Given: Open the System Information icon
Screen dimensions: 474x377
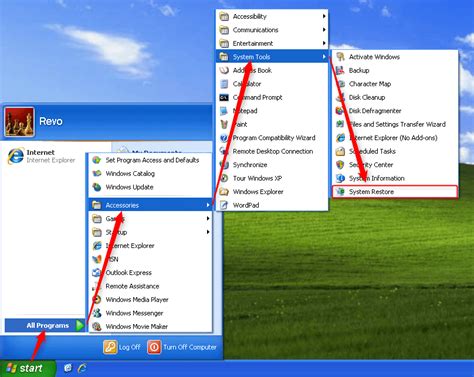Looking at the screenshot, I should click(x=340, y=178).
